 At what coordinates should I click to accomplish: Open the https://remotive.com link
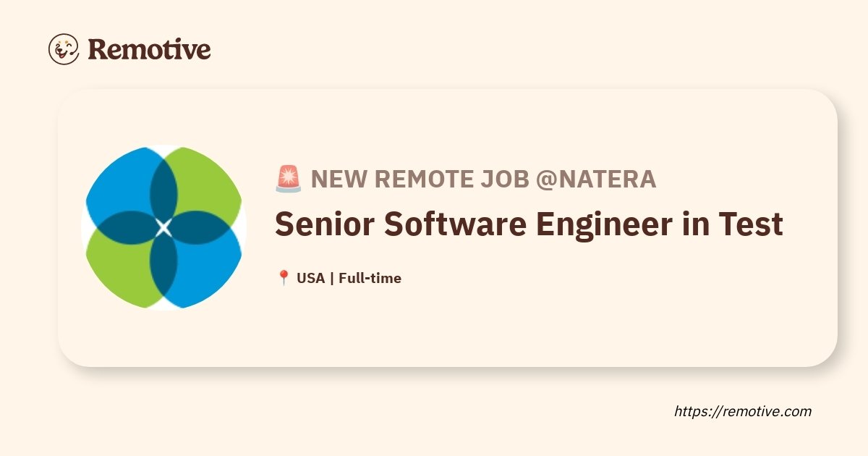click(x=743, y=411)
